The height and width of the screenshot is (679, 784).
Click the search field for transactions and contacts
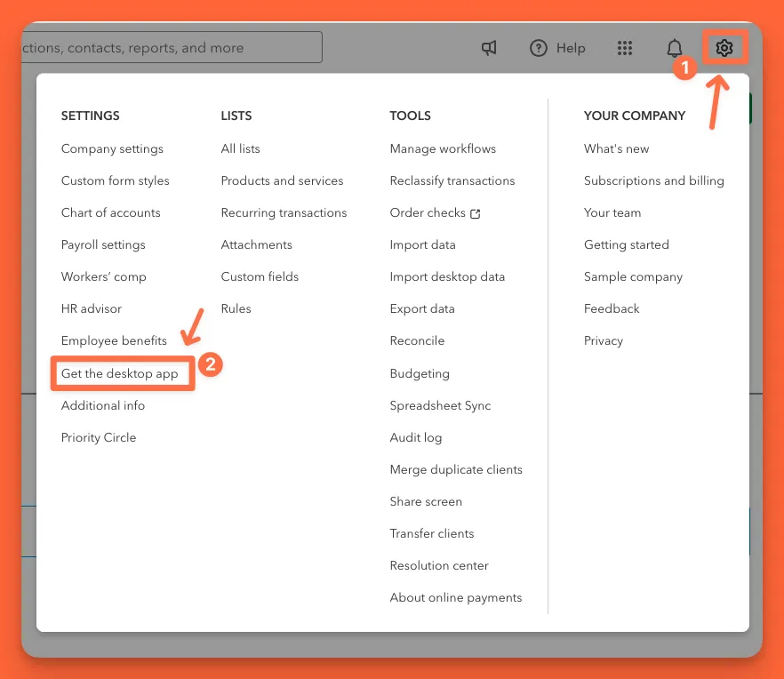tap(172, 47)
